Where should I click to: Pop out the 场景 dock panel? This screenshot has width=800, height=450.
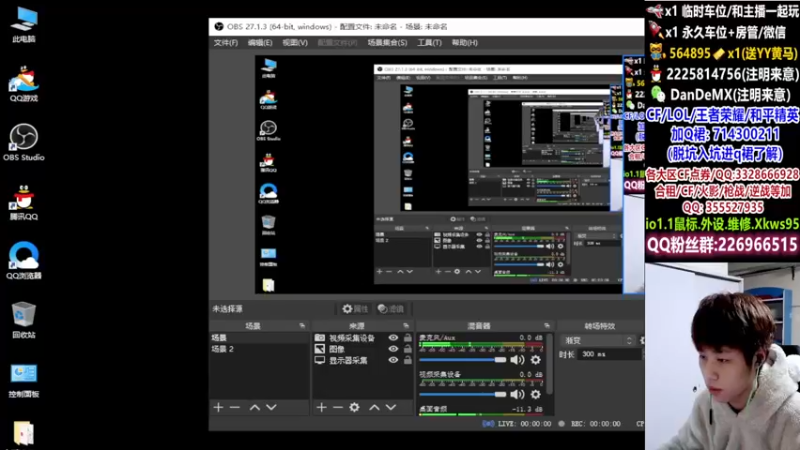pyautogui.click(x=303, y=326)
